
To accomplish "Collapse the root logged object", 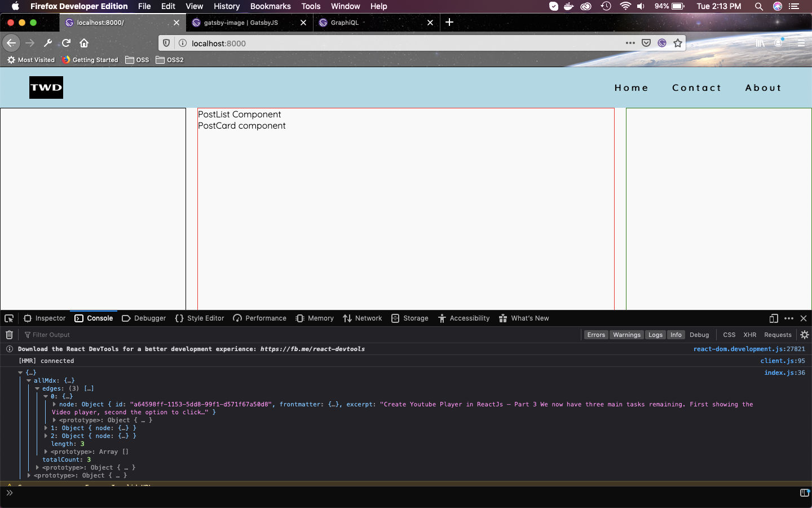I will (x=20, y=373).
